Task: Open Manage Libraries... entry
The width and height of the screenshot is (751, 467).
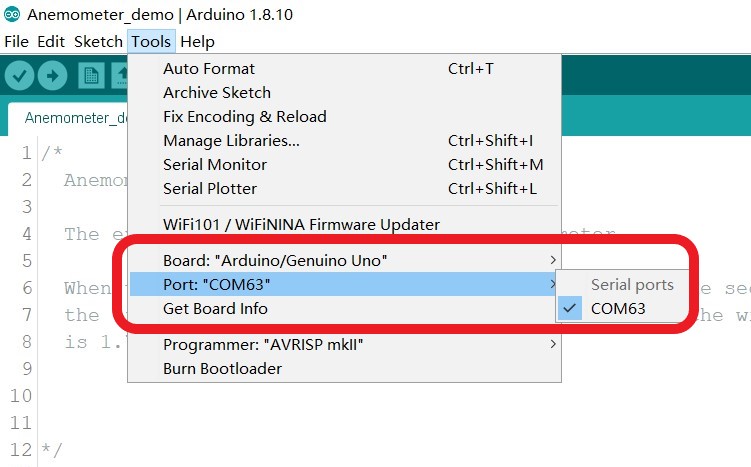Action: (x=344, y=140)
